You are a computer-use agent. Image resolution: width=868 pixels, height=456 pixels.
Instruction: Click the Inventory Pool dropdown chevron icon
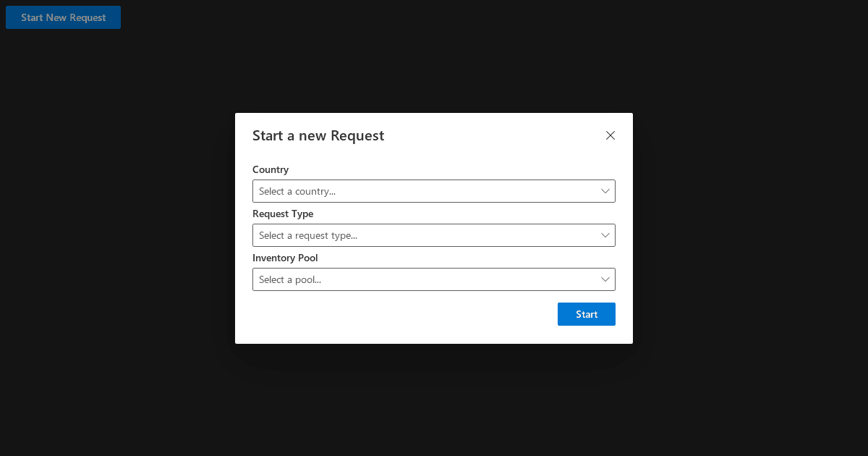[605, 279]
